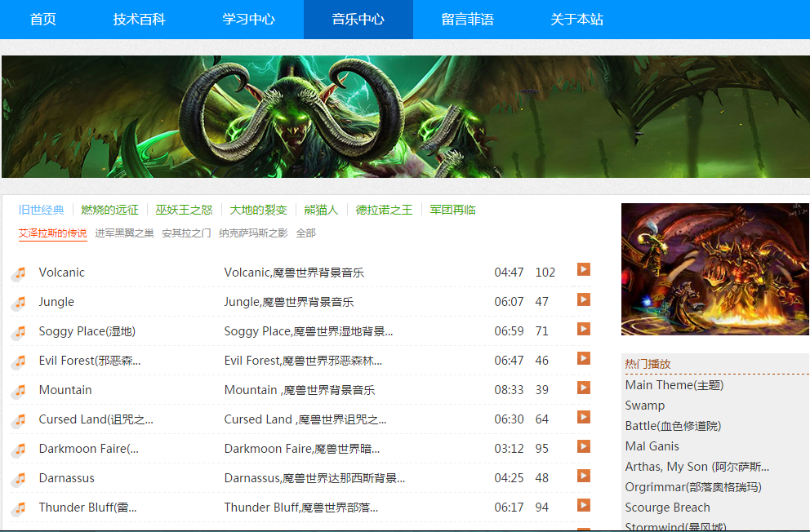810x532 pixels.
Task: Play the Darkmoon Faire track
Action: [584, 446]
